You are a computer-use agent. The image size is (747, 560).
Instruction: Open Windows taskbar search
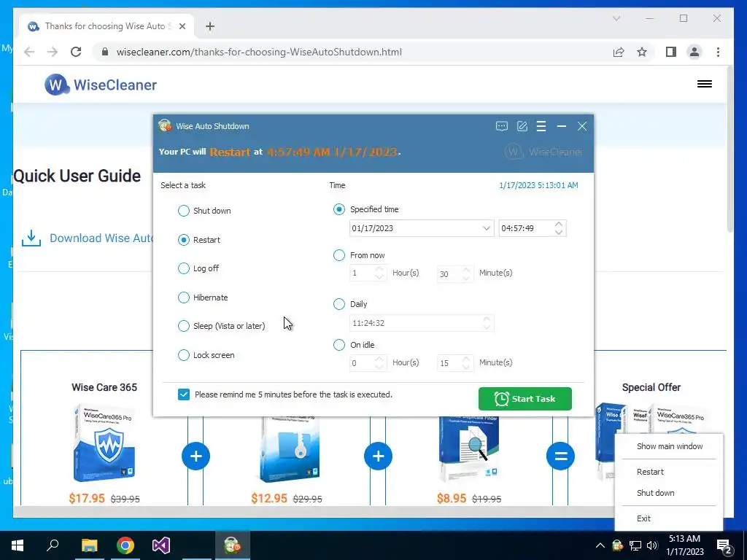coord(53,545)
